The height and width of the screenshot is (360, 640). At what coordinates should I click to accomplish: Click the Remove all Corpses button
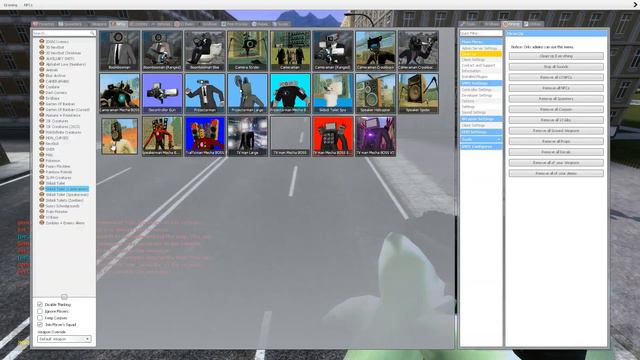pyautogui.click(x=556, y=109)
